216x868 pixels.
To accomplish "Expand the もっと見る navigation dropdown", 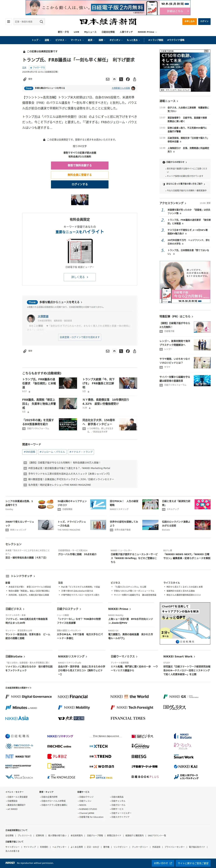I will 133,40.
